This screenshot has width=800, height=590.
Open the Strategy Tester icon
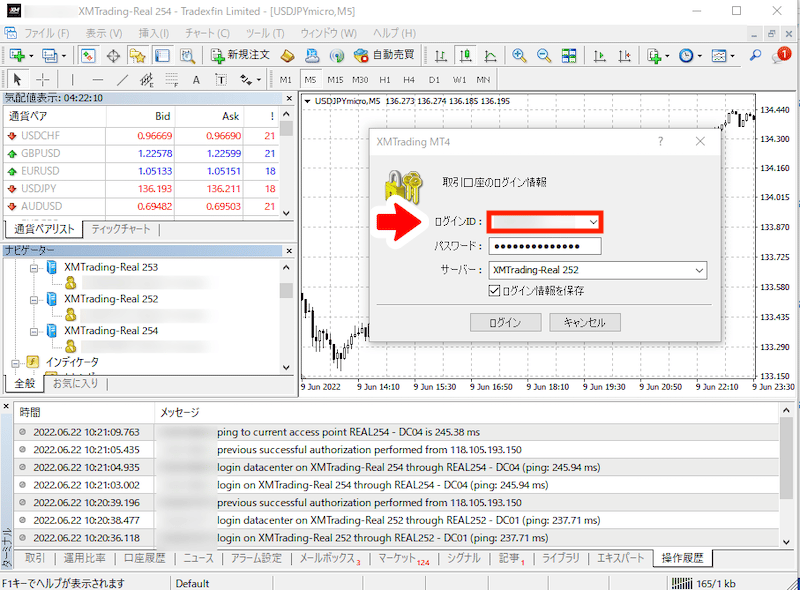[x=187, y=55]
